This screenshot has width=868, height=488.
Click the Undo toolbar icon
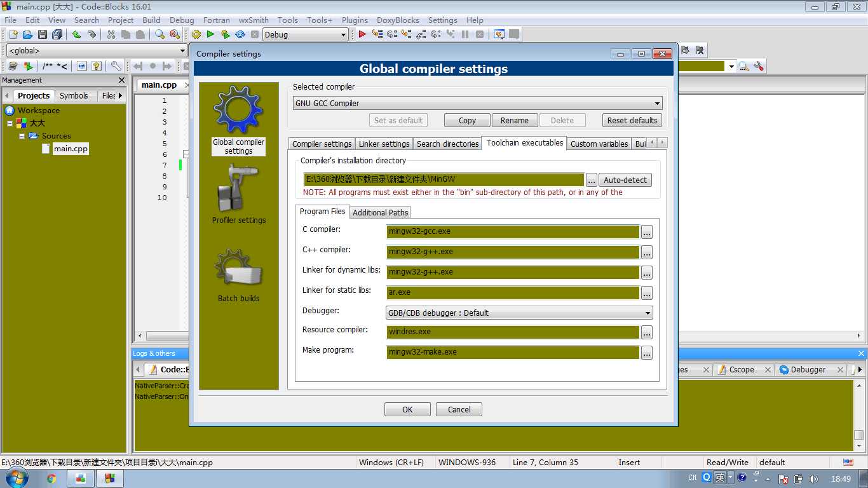pyautogui.click(x=76, y=34)
